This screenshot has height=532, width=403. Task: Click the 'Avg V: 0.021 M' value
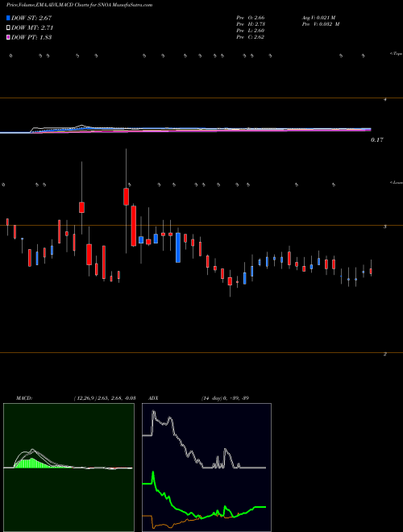(x=318, y=18)
